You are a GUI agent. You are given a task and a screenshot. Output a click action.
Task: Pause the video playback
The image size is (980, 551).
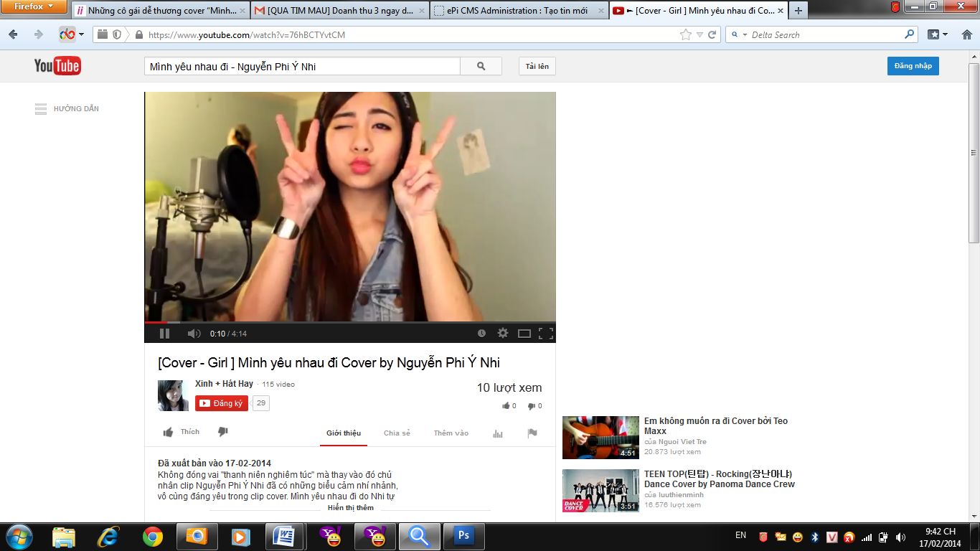pyautogui.click(x=164, y=334)
